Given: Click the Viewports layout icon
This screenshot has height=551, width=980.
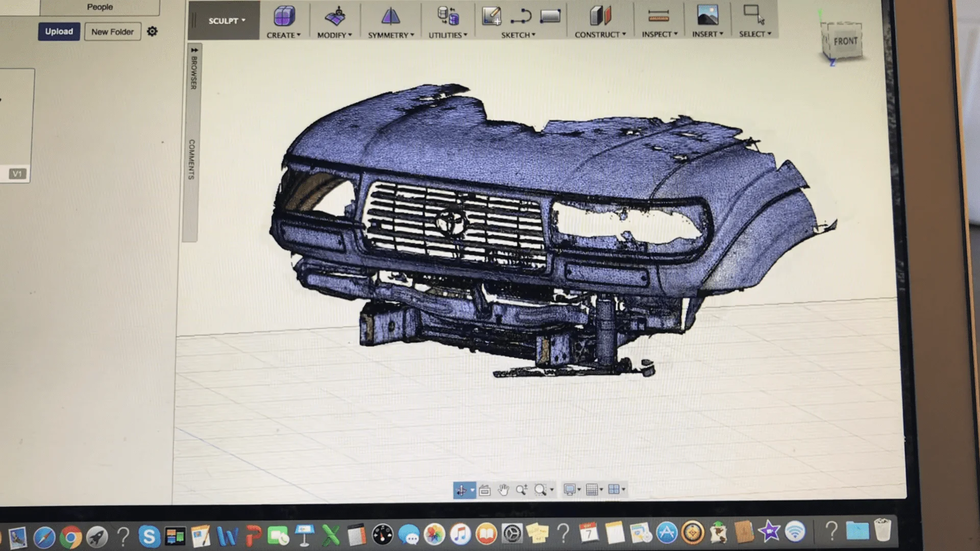Looking at the screenshot, I should (614, 490).
